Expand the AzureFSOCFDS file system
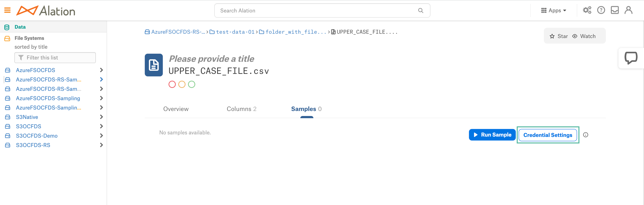 point(101,70)
